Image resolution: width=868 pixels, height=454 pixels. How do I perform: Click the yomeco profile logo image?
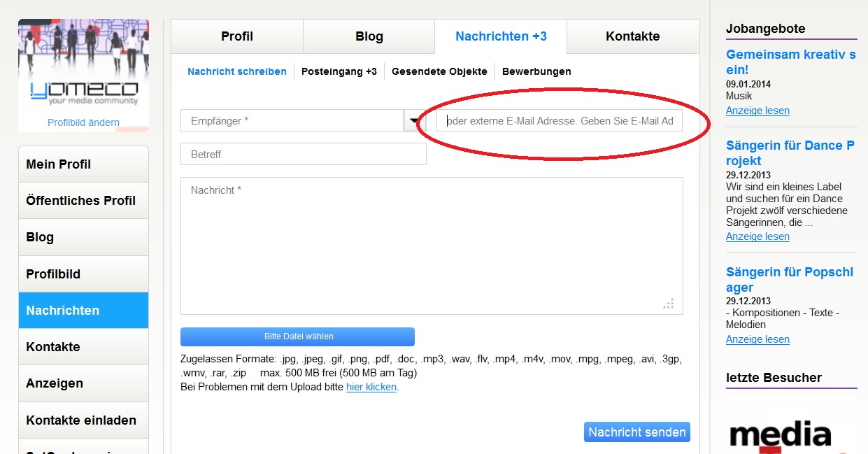tap(83, 66)
